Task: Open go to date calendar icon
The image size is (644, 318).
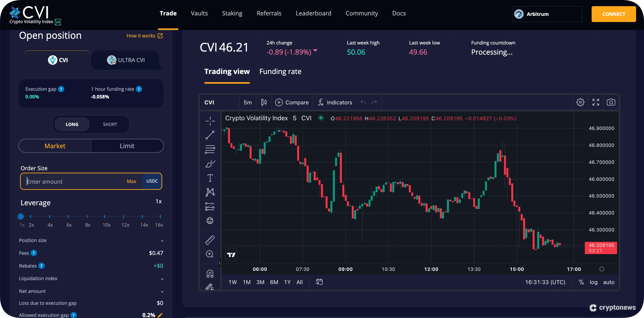Action: click(x=319, y=282)
